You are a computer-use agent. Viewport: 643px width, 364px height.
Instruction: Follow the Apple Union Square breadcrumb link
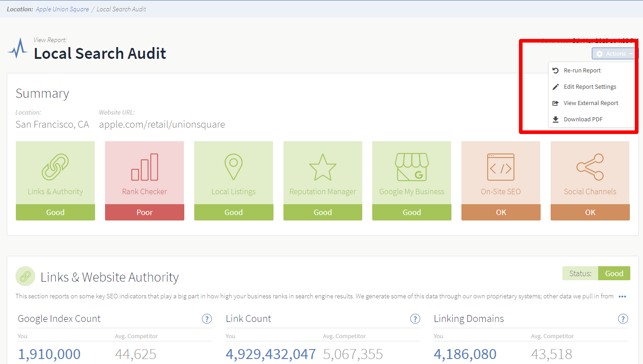pyautogui.click(x=62, y=9)
